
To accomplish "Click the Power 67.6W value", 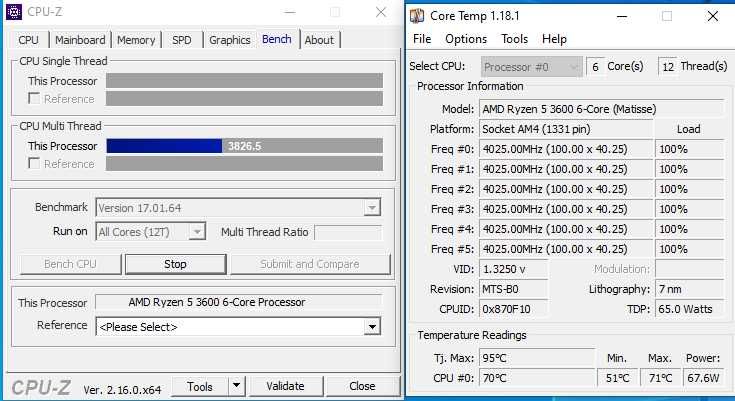I will tap(704, 378).
